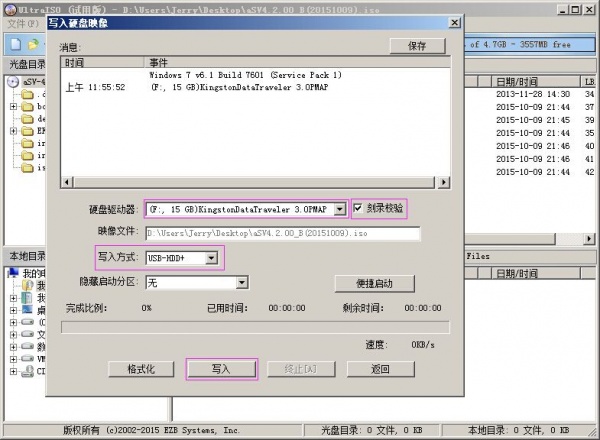The image size is (600, 440).
Task: Toggle the 刻录校验 verify checkbox
Action: (357, 208)
